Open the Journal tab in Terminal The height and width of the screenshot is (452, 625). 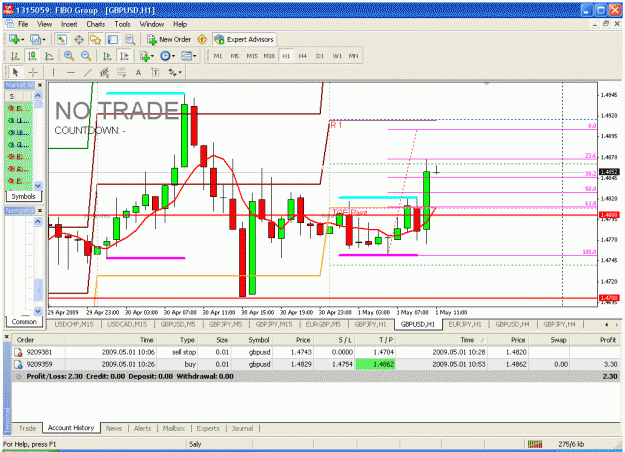pyautogui.click(x=242, y=428)
